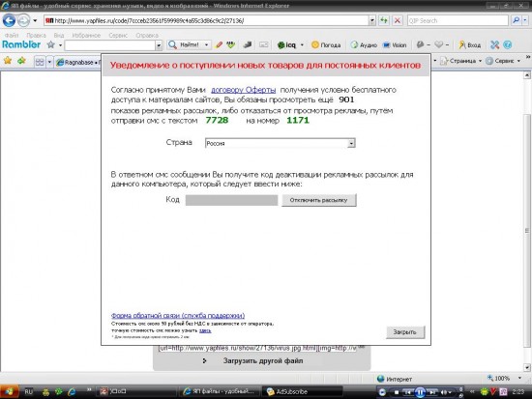Click the red highlighter marker icon
This screenshot has width=532, height=399.
(219, 44)
